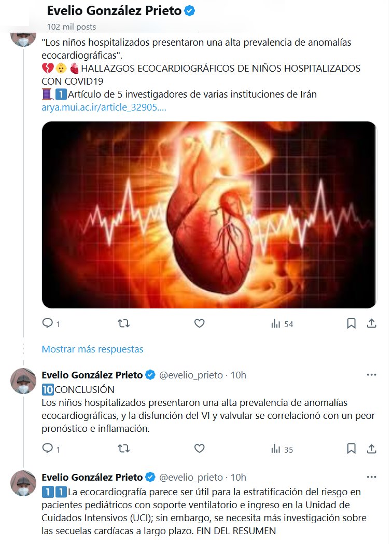392x544 pixels.
Task: Open the 10h timestamp of the last tweet
Action: point(239,477)
